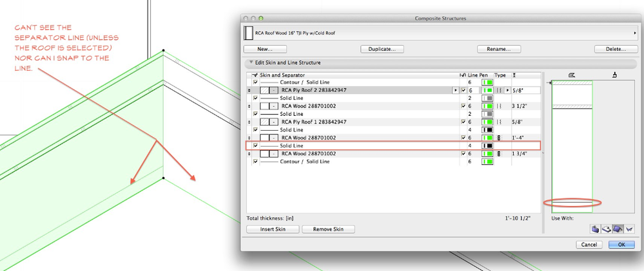Screen dimensions: 644x271
Task: Edit 5/8" thickness field of RCA Ply Roof 2
Action: tap(526, 90)
